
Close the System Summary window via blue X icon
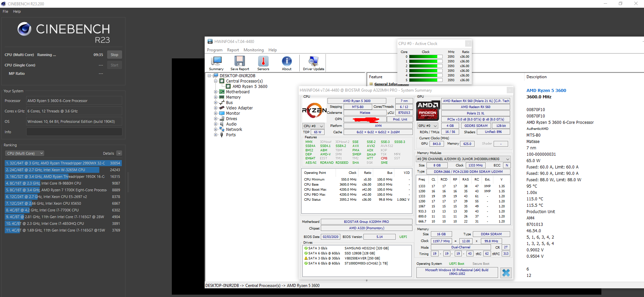click(506, 273)
